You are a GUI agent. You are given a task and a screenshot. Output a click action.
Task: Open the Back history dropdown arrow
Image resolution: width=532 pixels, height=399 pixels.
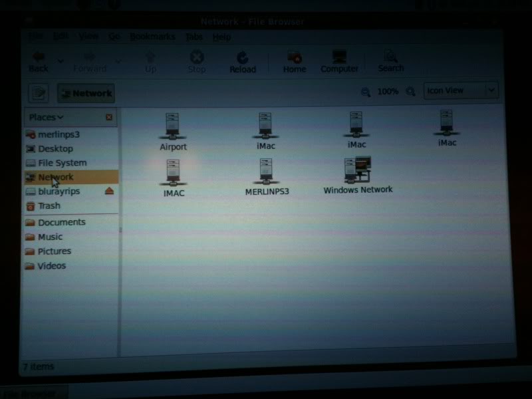(61, 61)
